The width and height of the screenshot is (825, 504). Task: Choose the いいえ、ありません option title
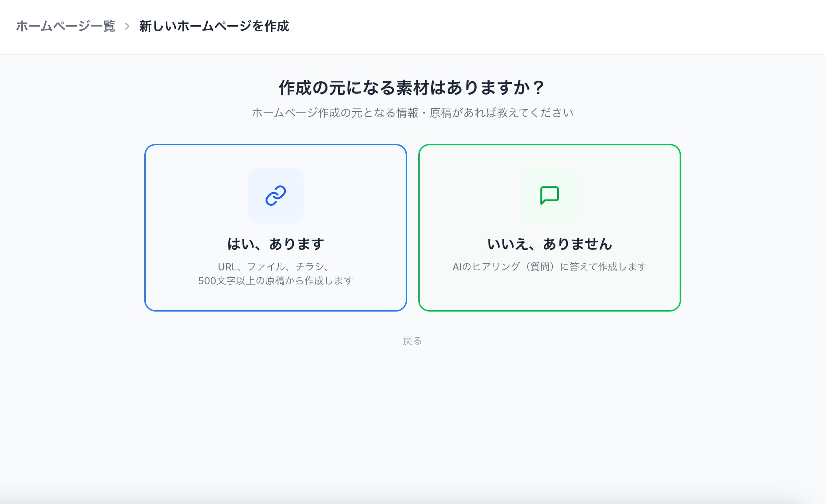point(549,244)
